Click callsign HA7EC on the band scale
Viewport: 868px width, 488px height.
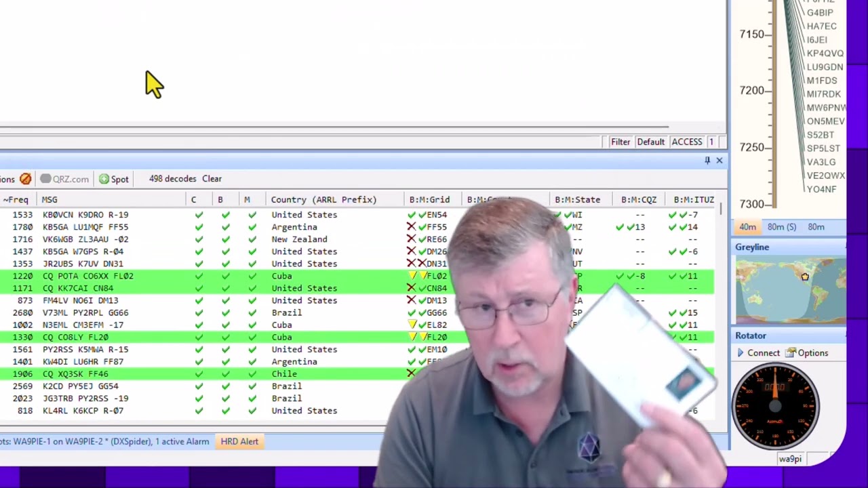click(x=821, y=26)
